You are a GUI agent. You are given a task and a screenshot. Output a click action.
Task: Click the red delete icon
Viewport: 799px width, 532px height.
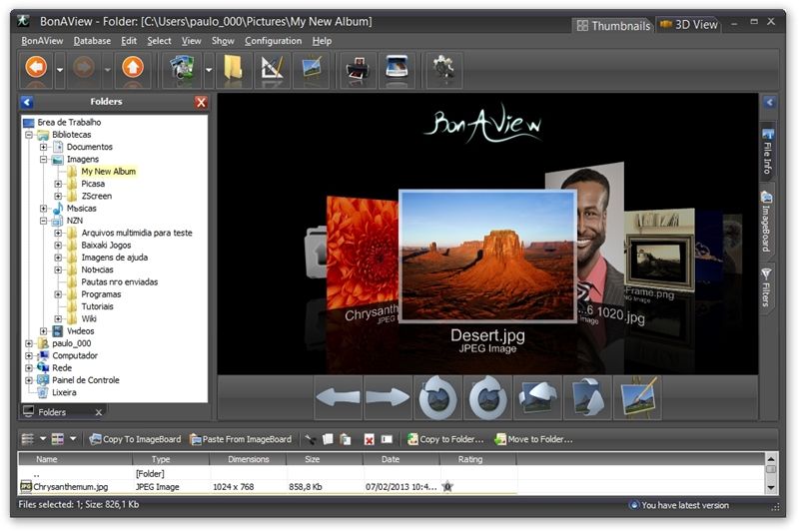coord(369,439)
